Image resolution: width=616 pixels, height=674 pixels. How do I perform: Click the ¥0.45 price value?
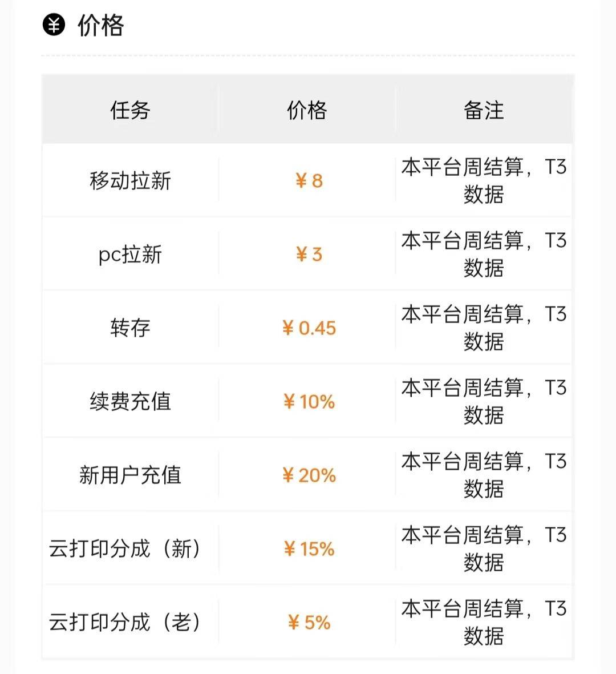309,328
